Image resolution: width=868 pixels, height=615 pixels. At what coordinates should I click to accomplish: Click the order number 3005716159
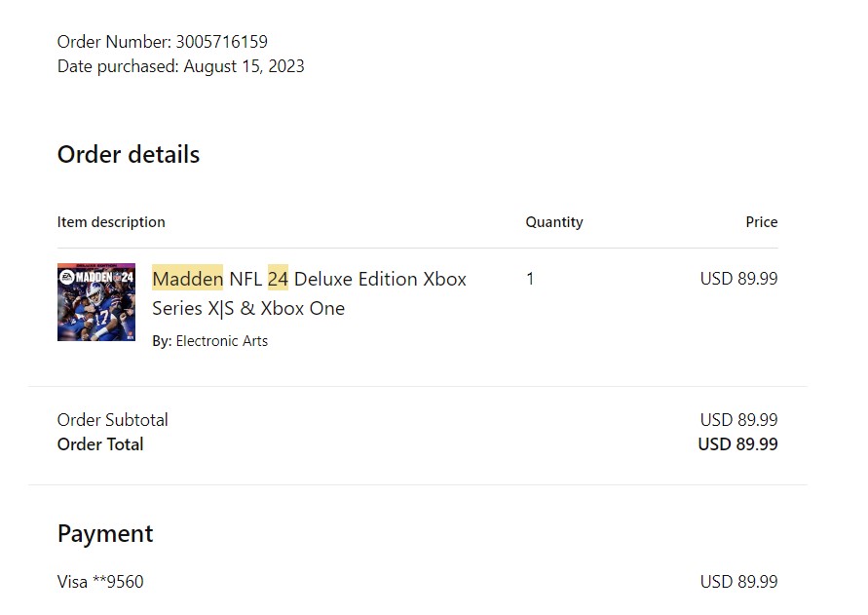221,42
